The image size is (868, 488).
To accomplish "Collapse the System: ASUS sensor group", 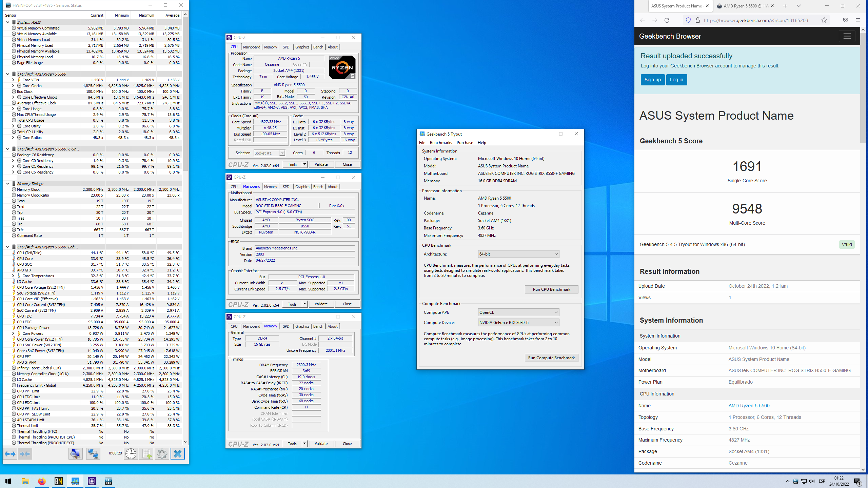I will (x=7, y=22).
